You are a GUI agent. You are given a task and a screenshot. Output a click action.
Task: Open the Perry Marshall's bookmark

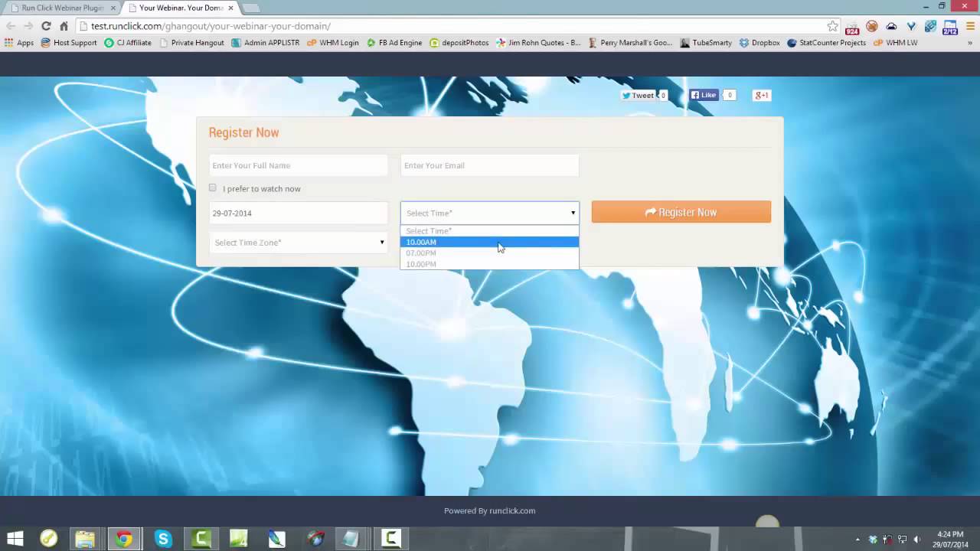click(630, 43)
